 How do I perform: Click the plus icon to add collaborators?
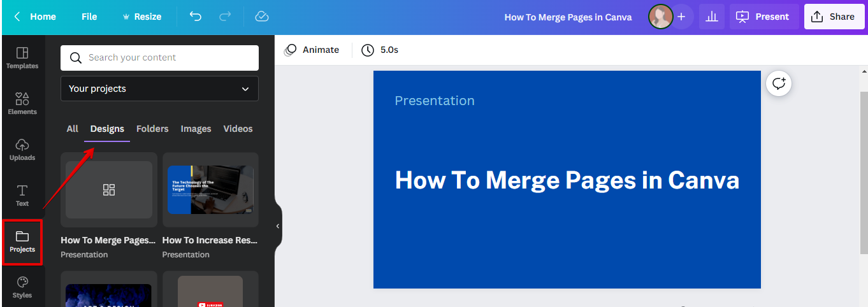point(681,17)
